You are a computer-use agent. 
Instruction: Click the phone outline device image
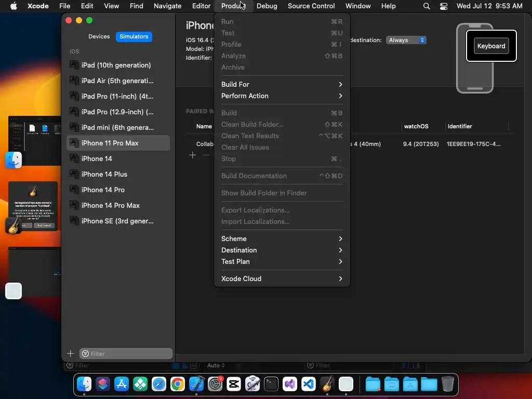click(475, 58)
